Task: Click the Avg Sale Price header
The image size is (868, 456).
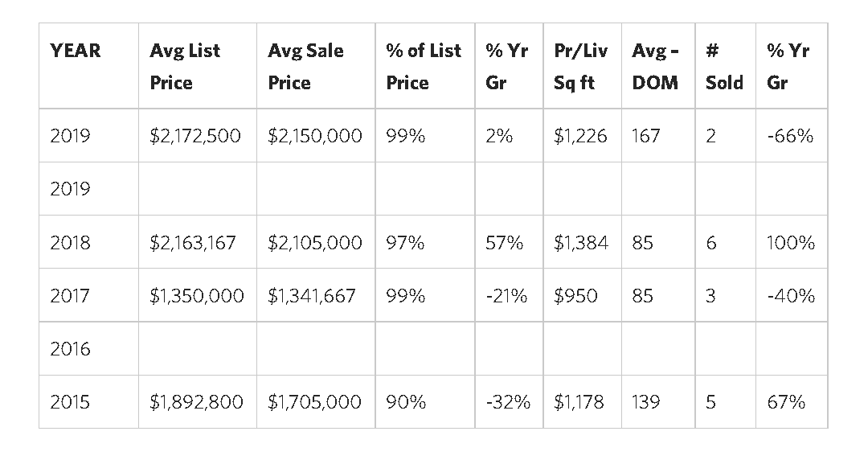Action: 305,66
